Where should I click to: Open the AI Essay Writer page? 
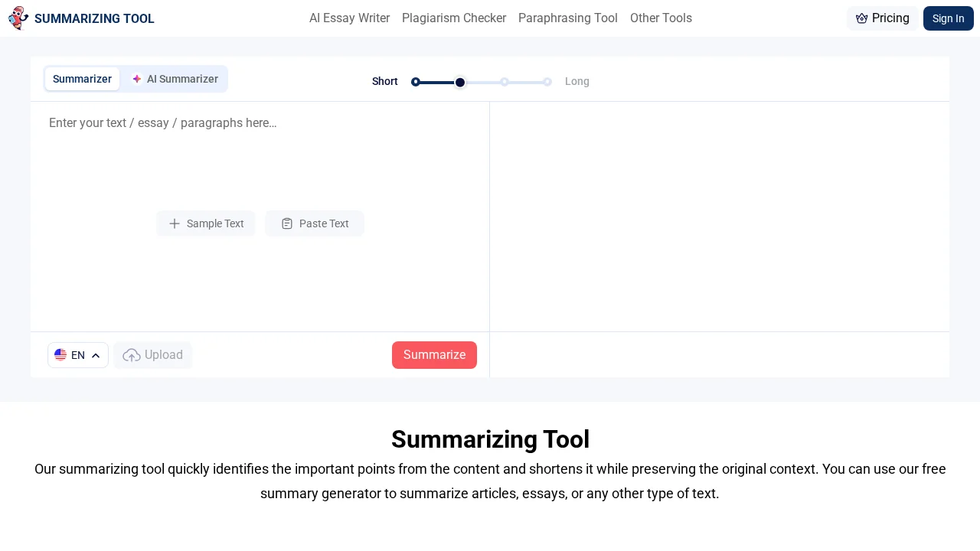(x=349, y=18)
